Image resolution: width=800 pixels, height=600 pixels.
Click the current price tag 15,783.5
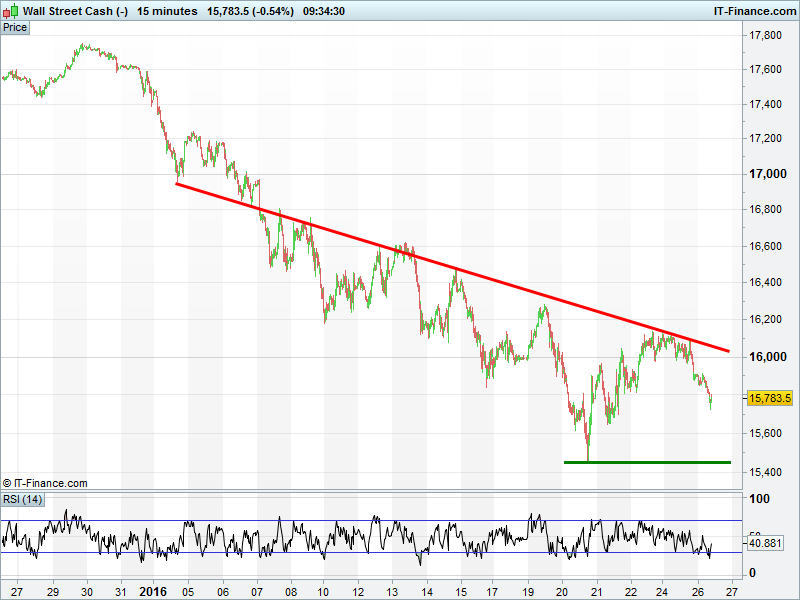pos(769,398)
